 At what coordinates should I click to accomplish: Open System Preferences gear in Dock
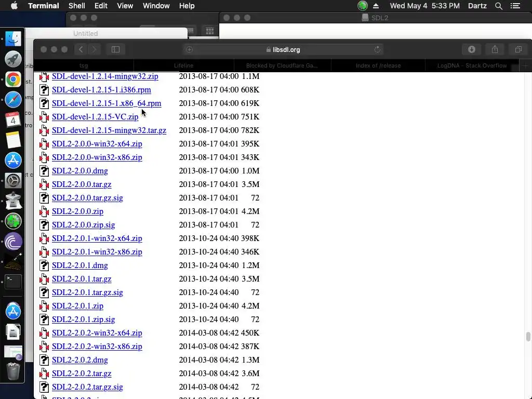[x=13, y=180]
